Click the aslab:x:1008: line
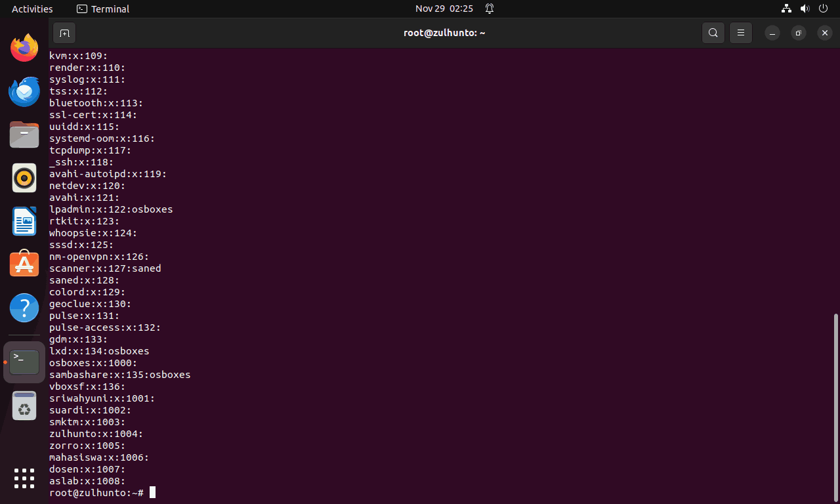Image resolution: width=840 pixels, height=504 pixels. (87, 481)
